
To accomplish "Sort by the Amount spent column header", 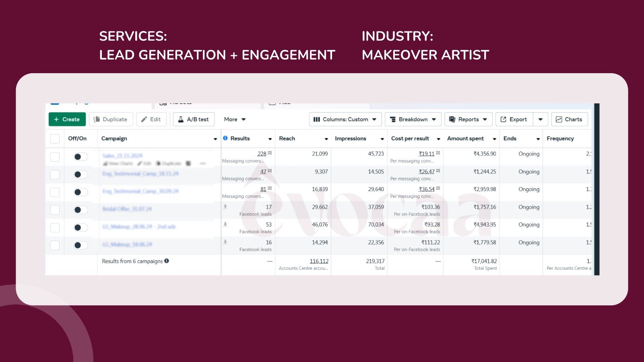I will click(466, 138).
